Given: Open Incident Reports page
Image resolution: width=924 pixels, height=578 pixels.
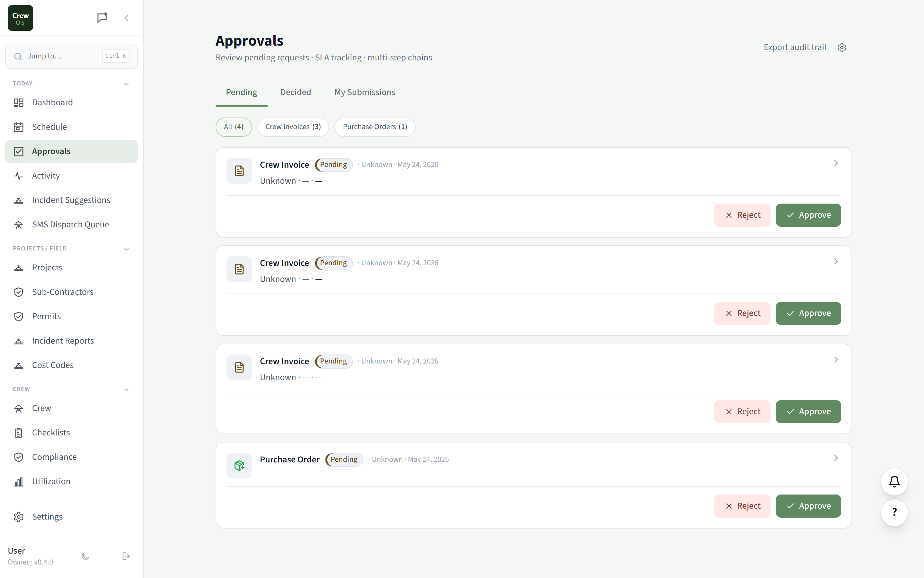Looking at the screenshot, I should click(x=72, y=341).
